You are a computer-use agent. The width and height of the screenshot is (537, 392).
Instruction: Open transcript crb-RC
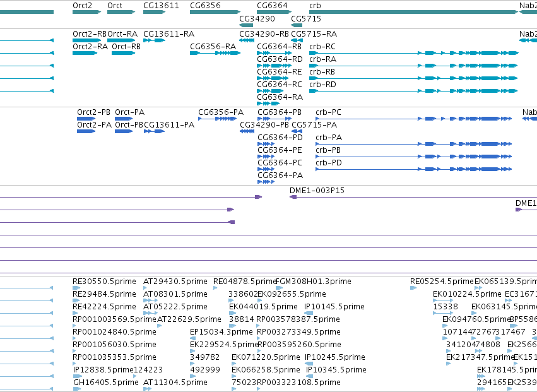coord(322,47)
